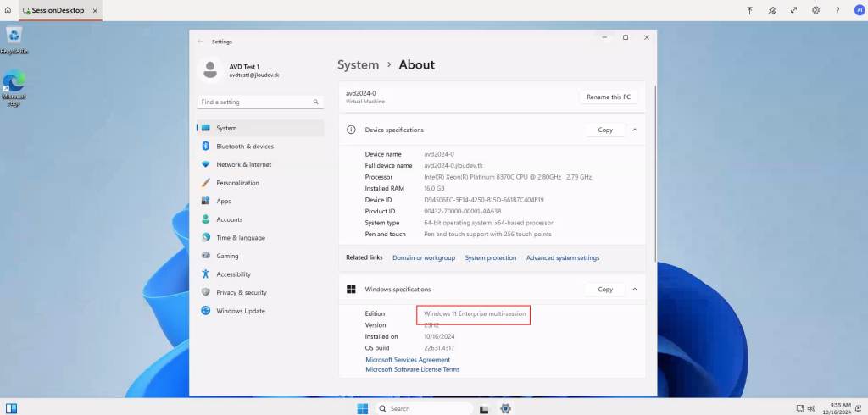Open Microsoft Services Agreement link
The width and height of the screenshot is (868, 415).
[x=408, y=360]
